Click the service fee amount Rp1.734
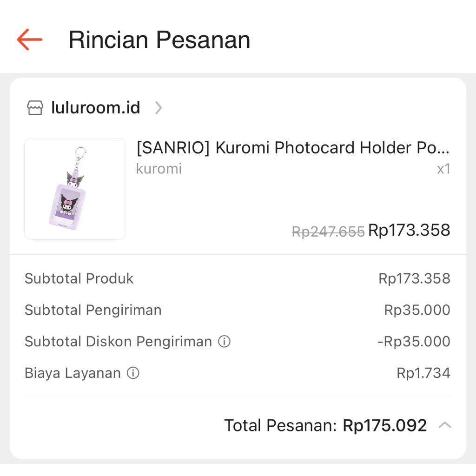The height and width of the screenshot is (476, 476). [x=423, y=373]
